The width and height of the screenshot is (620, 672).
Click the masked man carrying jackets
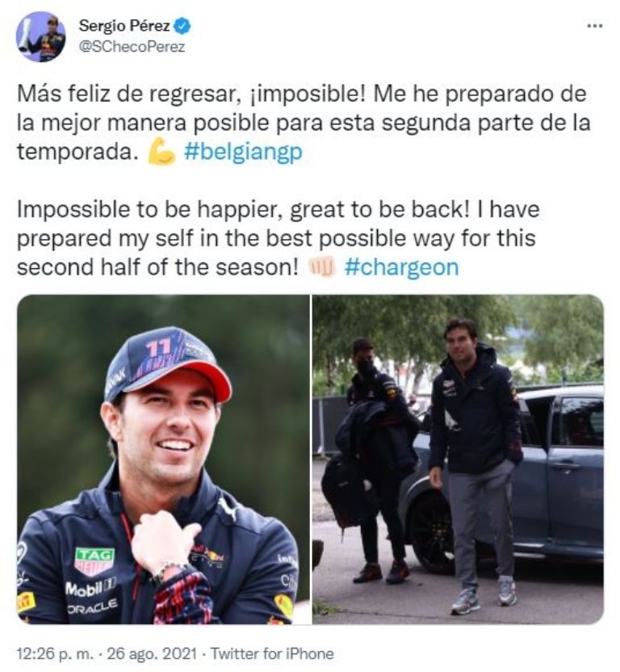click(x=377, y=460)
